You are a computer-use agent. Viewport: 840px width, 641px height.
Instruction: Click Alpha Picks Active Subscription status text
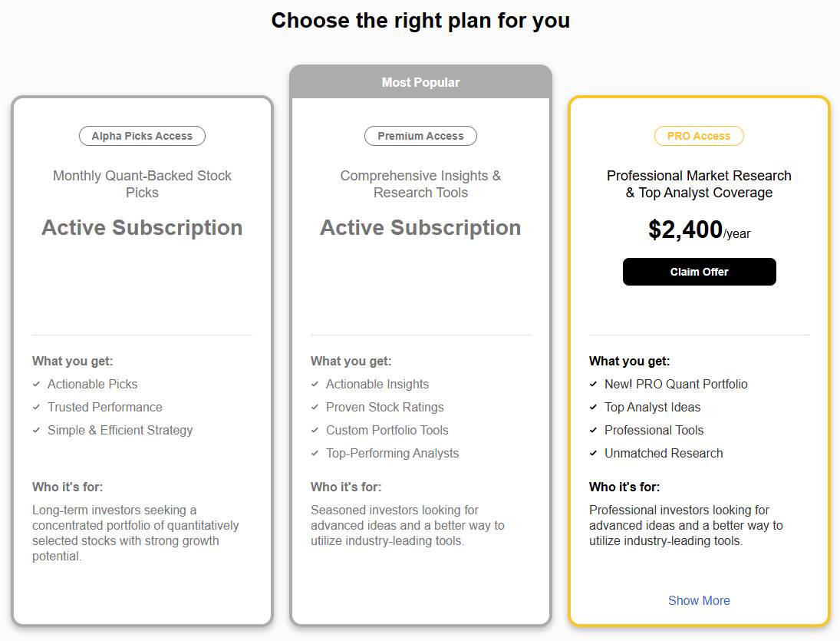click(x=142, y=228)
